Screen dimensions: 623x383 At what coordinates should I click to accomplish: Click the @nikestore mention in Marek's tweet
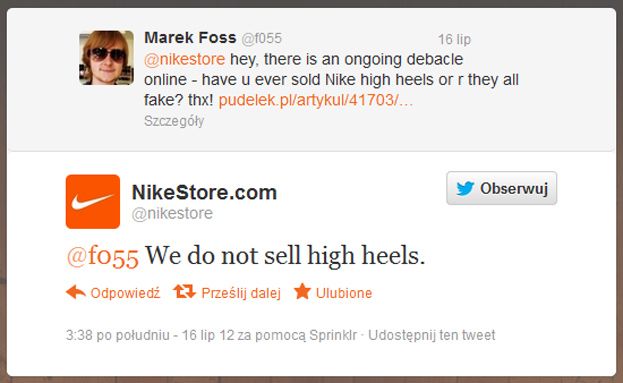185,60
